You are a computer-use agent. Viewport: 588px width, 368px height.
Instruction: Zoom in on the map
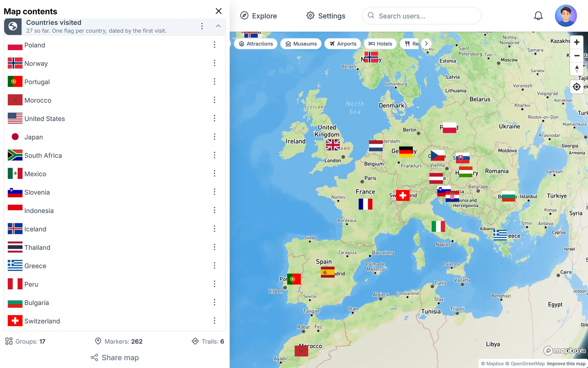pos(577,42)
